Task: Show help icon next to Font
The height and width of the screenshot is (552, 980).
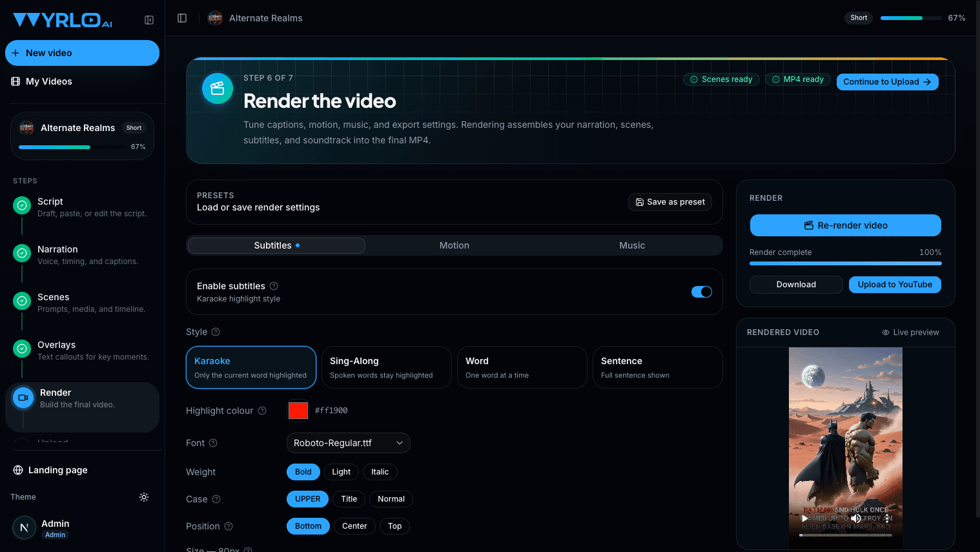Action: point(213,443)
